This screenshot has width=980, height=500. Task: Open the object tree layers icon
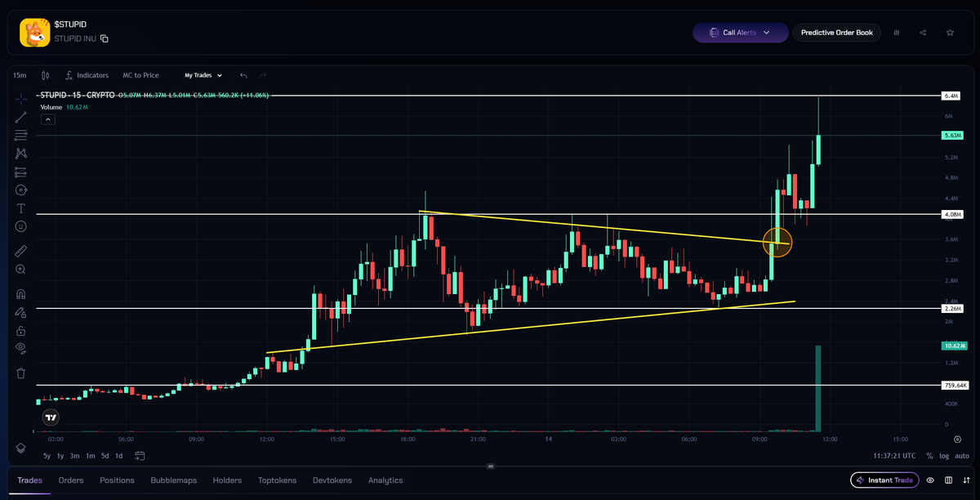(x=21, y=449)
